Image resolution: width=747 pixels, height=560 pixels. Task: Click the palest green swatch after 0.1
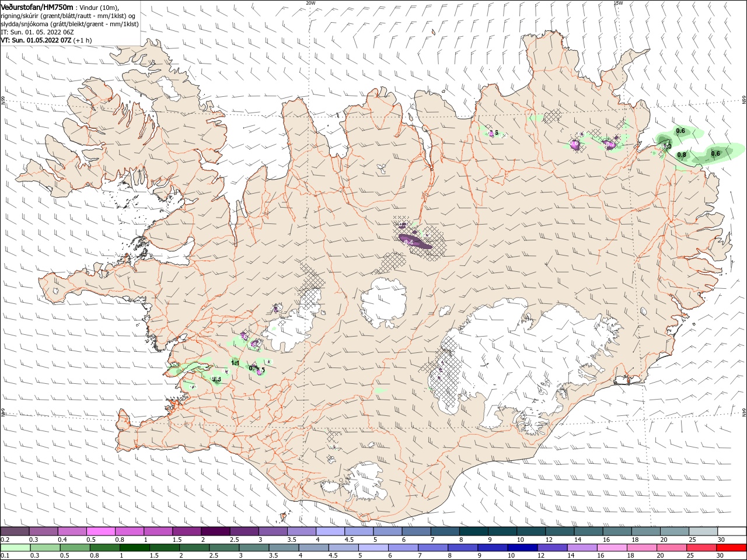[15, 548]
